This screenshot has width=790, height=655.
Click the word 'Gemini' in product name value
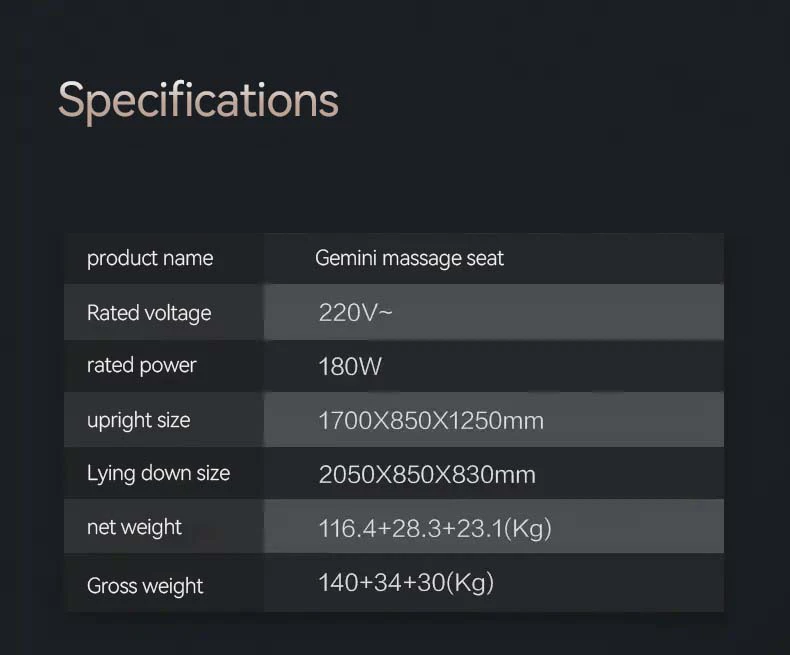pos(344,258)
